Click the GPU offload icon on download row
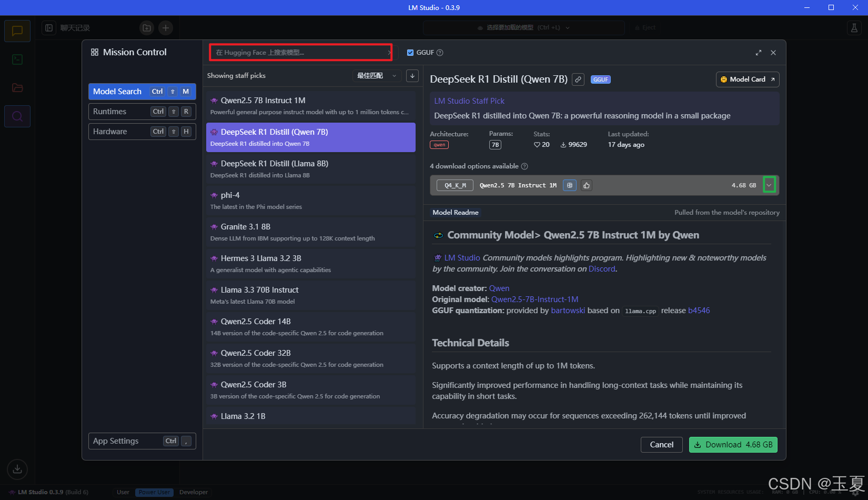The width and height of the screenshot is (868, 500). point(570,185)
